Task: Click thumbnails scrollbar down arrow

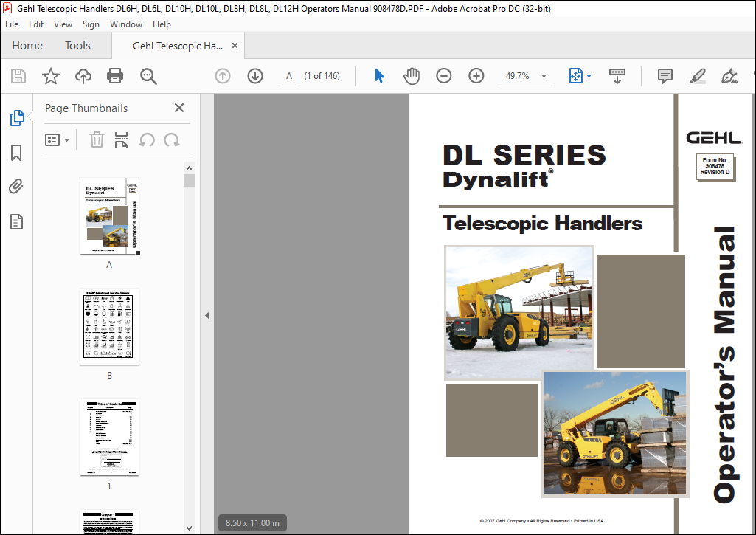Action: tap(189, 528)
